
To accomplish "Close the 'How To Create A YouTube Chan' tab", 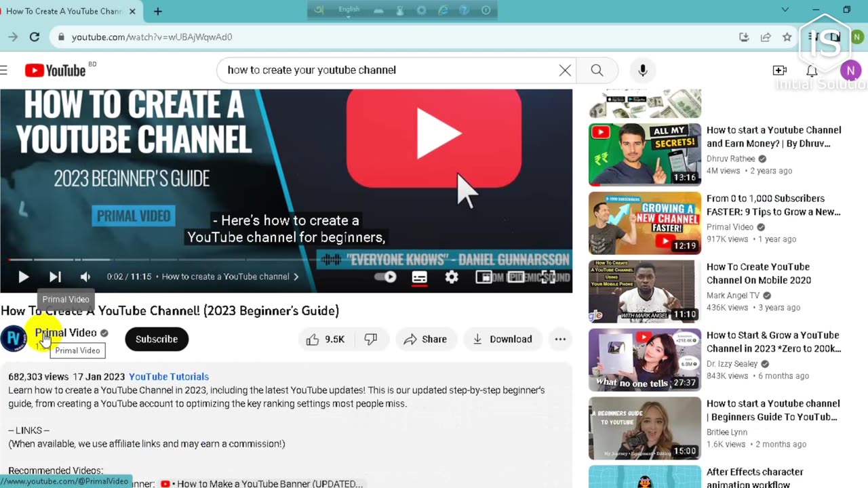I will click(132, 12).
